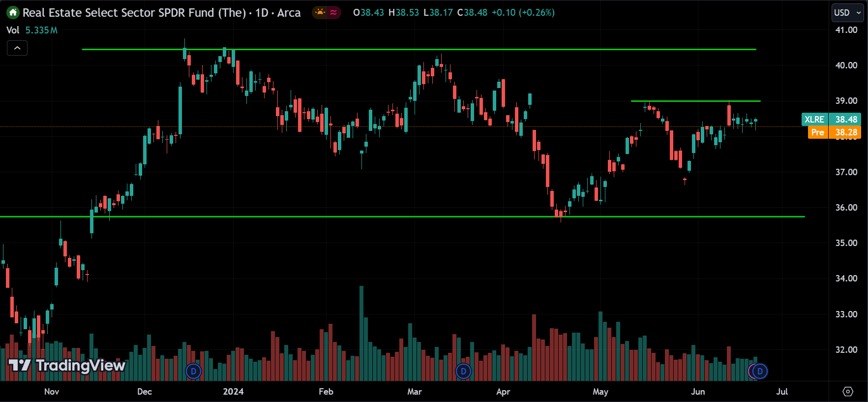
Task: Click the O38.43 open value
Action: click(x=368, y=13)
